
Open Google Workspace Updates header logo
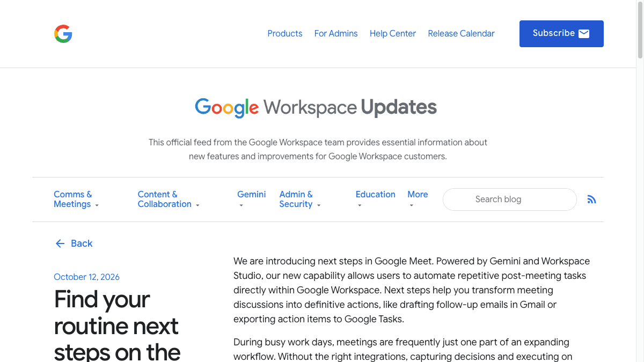point(316,108)
